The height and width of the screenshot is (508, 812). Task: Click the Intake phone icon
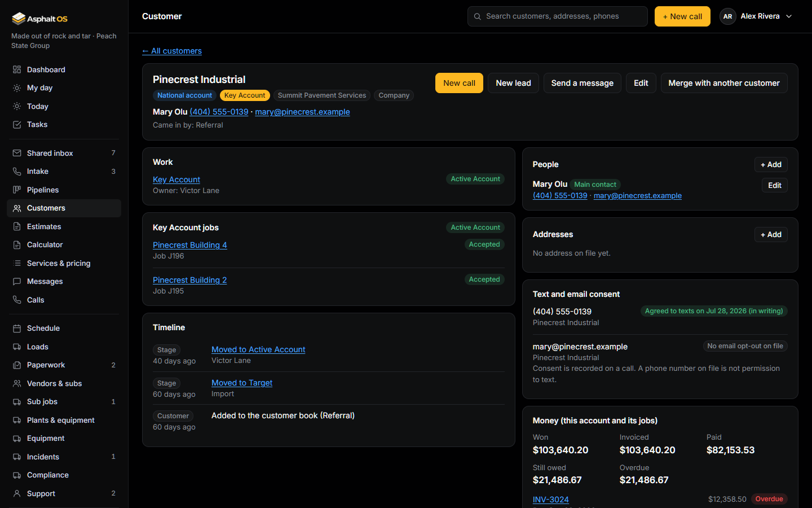pyautogui.click(x=17, y=172)
